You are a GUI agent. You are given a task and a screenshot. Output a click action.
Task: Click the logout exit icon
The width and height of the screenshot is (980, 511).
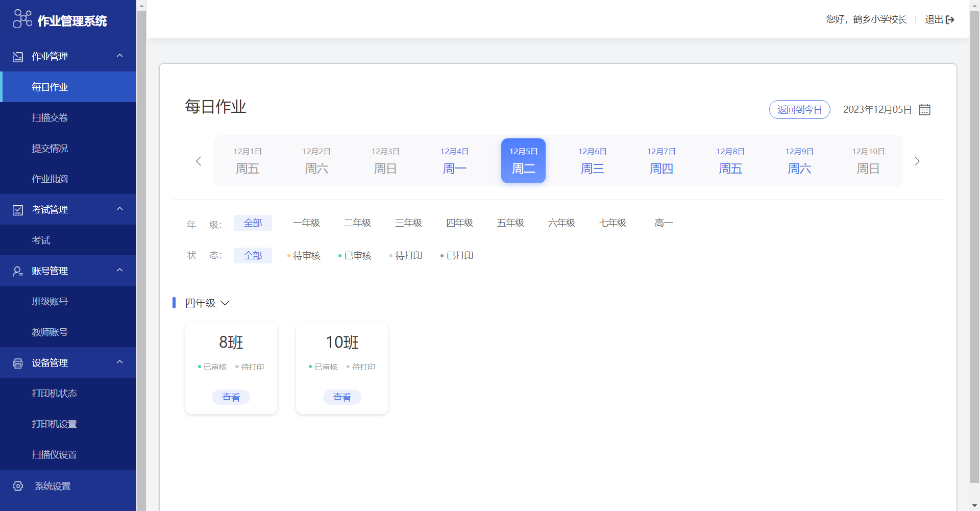[x=950, y=20]
